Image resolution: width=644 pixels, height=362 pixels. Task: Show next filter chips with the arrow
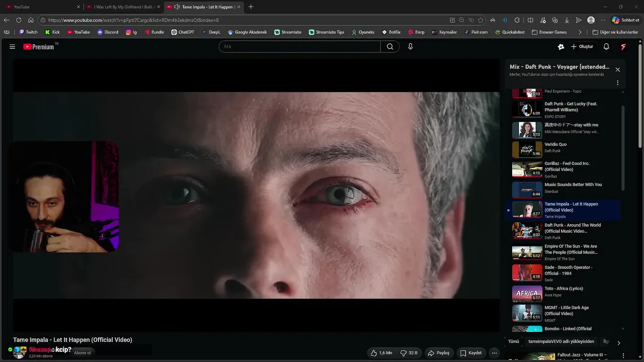[618, 343]
